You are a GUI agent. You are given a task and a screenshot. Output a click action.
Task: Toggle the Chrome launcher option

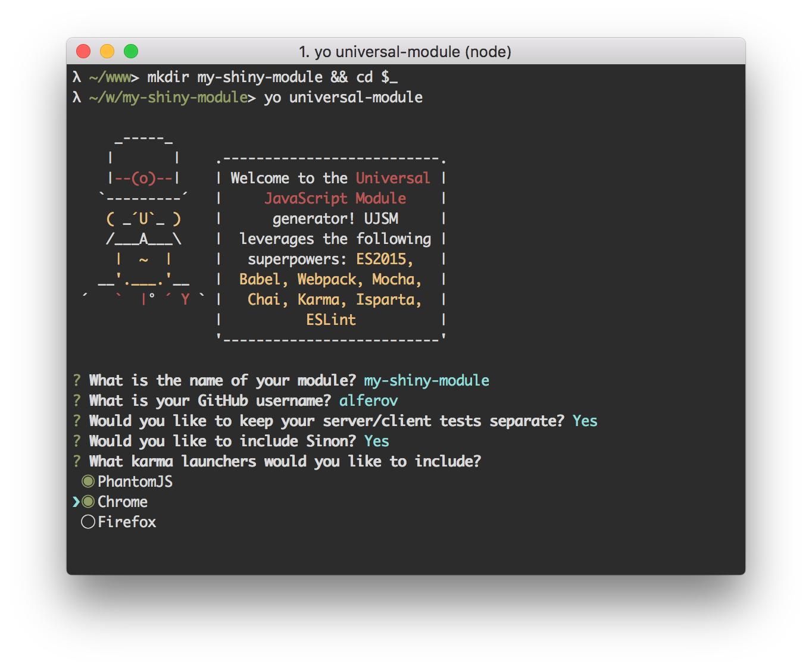click(x=115, y=502)
